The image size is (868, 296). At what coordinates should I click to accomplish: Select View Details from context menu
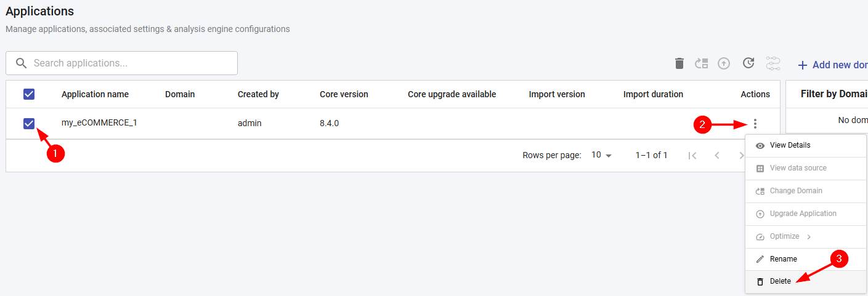pyautogui.click(x=790, y=145)
